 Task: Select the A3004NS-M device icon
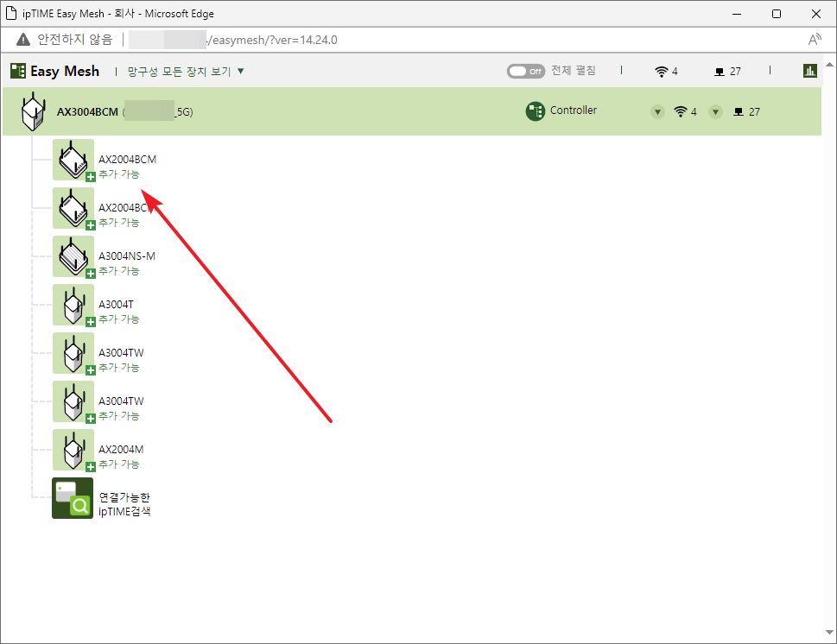pos(73,256)
